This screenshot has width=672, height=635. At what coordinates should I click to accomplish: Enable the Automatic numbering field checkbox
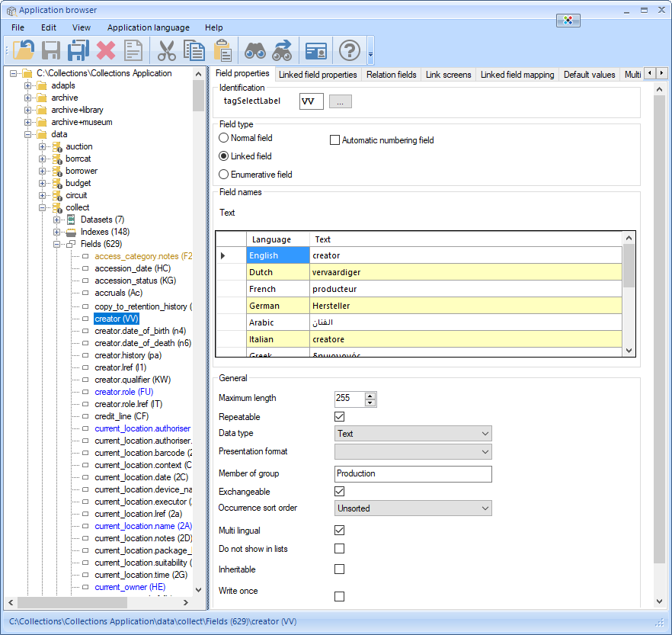pos(334,140)
